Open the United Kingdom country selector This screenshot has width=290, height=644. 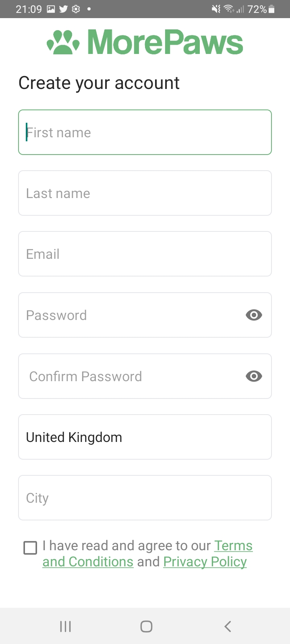coord(145,437)
